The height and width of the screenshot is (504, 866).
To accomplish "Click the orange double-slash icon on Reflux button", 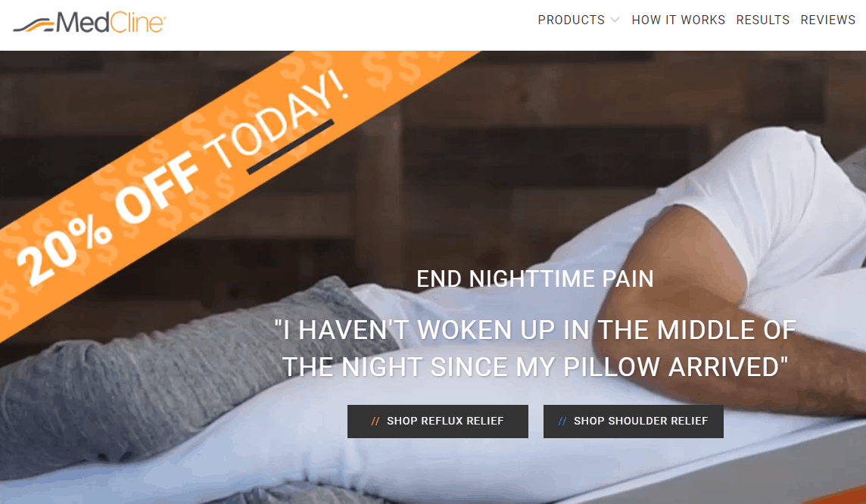I will [x=375, y=422].
